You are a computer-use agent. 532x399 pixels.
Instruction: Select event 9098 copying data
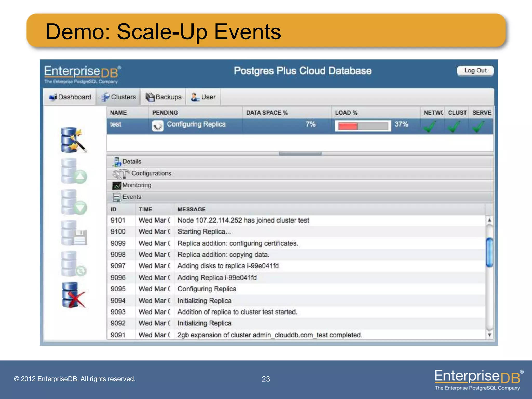tap(296, 255)
